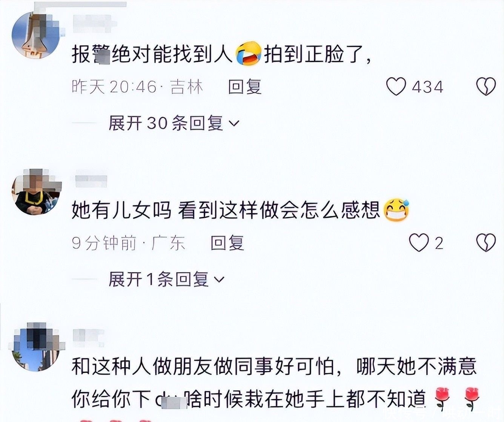Open second commenter's blurred username

point(91,181)
